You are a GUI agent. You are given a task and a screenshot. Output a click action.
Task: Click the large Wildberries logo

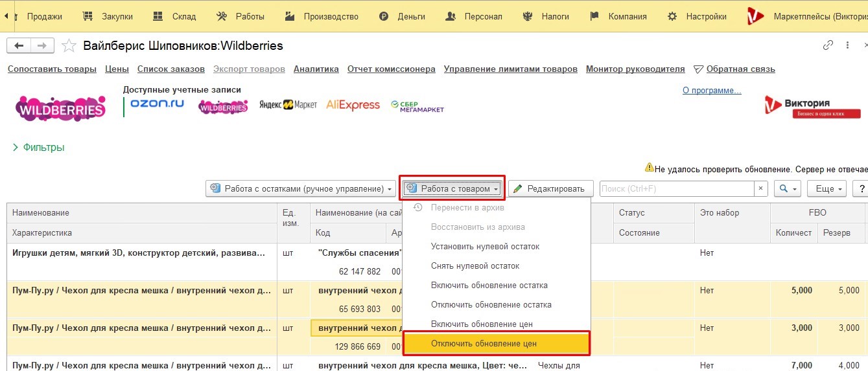point(61,109)
